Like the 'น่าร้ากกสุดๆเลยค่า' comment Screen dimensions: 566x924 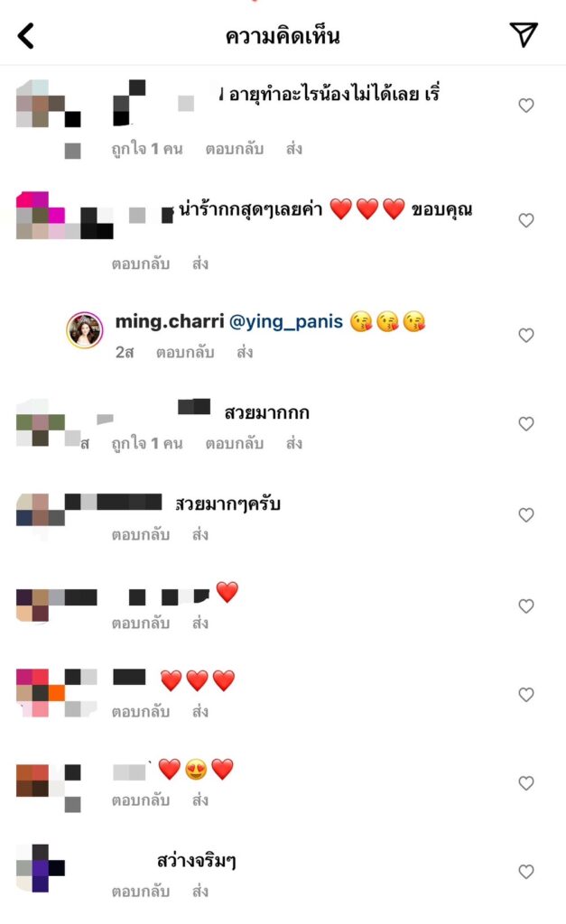click(x=526, y=220)
